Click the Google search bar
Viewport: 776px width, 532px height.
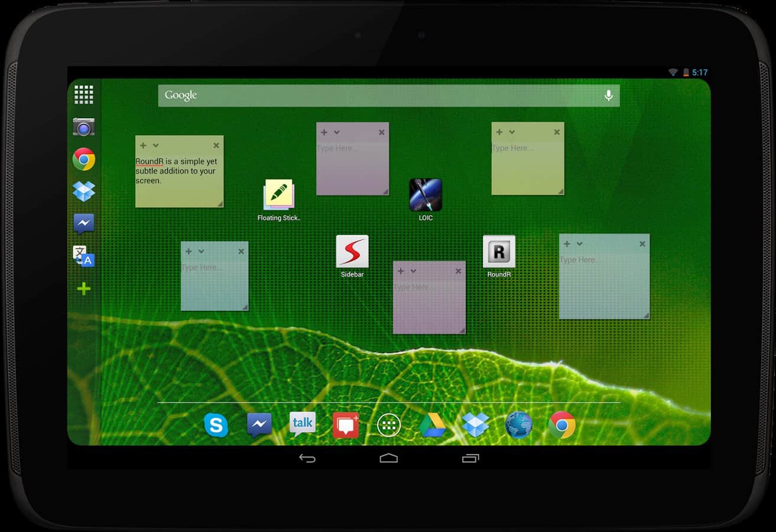pos(378,96)
